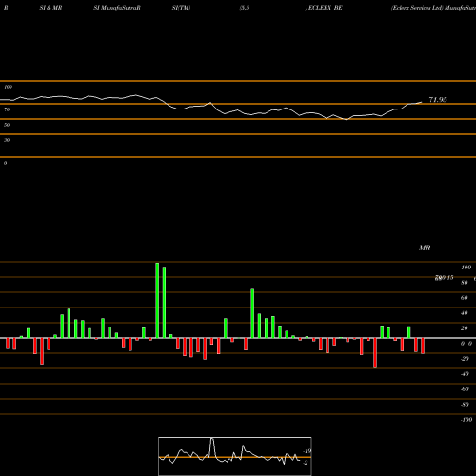476x476 pixels.
Task: Click the MR chart title label
Action: [425, 248]
